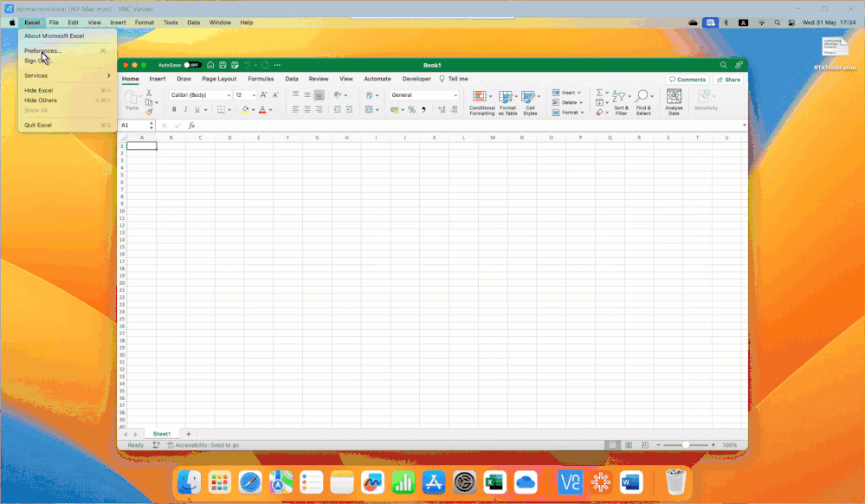Screen dimensions: 865x504
Task: Open Conditional Formatting
Action: (x=481, y=103)
